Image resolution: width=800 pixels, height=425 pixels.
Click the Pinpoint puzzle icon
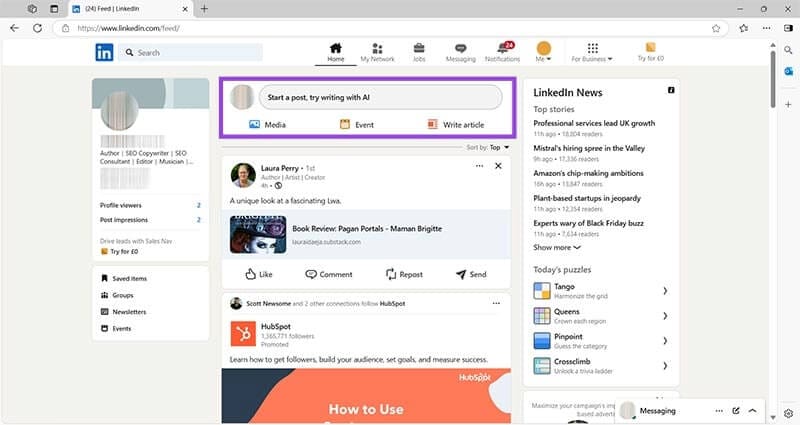[x=542, y=341]
